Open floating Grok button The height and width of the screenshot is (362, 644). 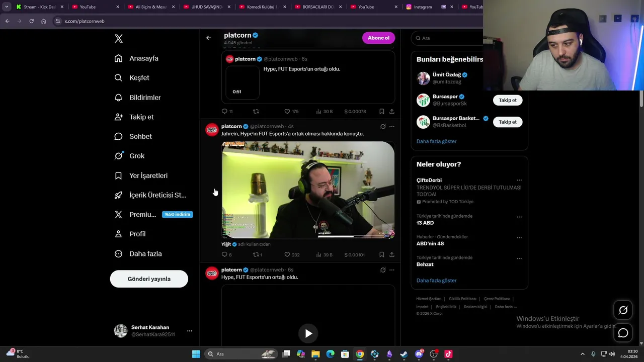623,310
